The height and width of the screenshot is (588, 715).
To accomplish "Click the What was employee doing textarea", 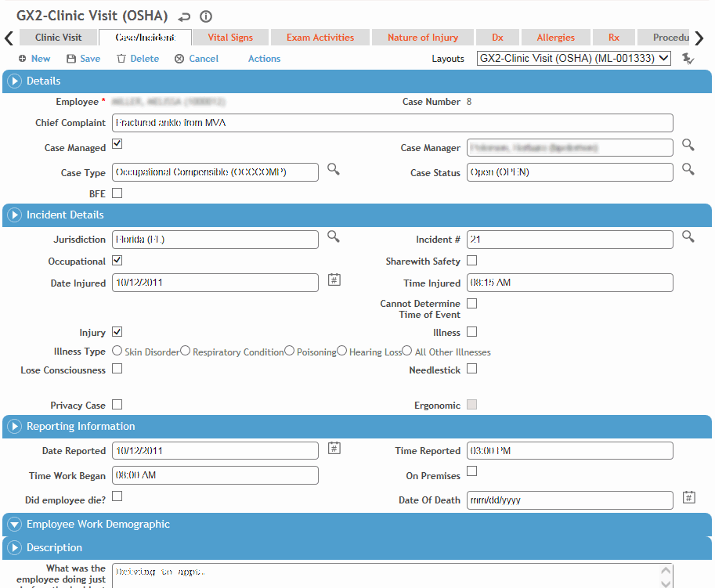I will (392, 575).
